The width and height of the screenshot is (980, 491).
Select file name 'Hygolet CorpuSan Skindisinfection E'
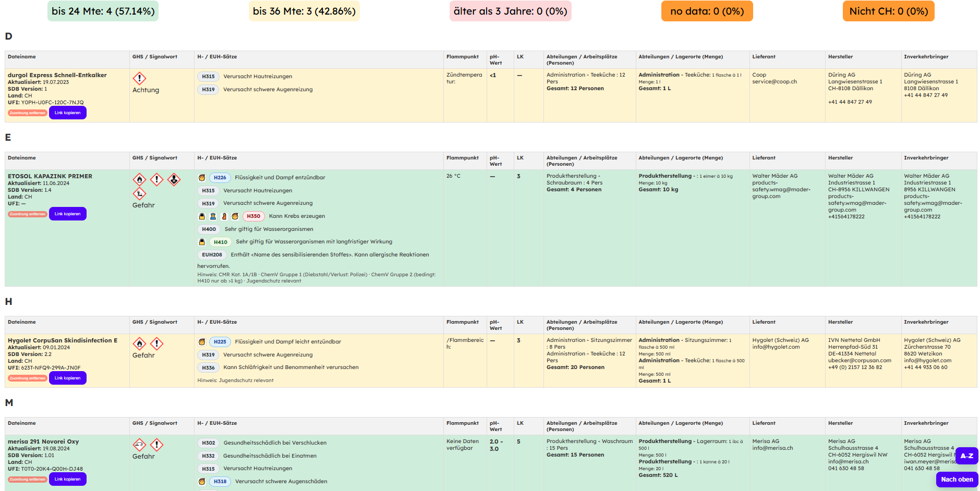63,340
